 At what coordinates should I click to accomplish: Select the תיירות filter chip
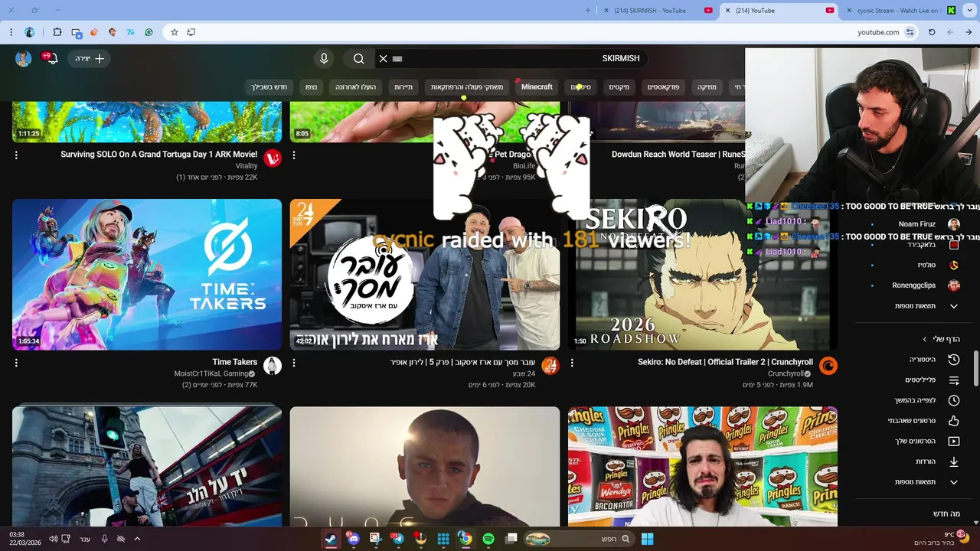click(x=403, y=87)
